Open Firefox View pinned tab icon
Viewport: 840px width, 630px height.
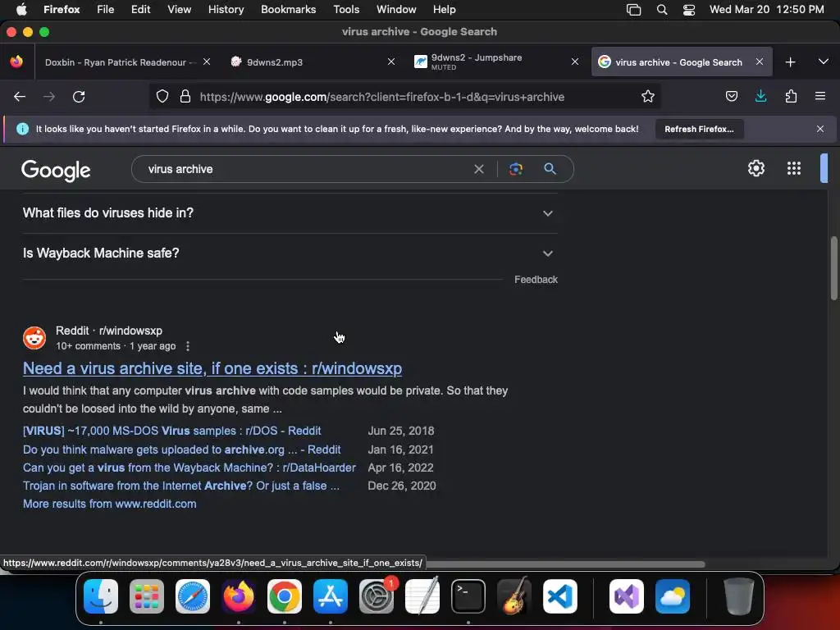16,62
